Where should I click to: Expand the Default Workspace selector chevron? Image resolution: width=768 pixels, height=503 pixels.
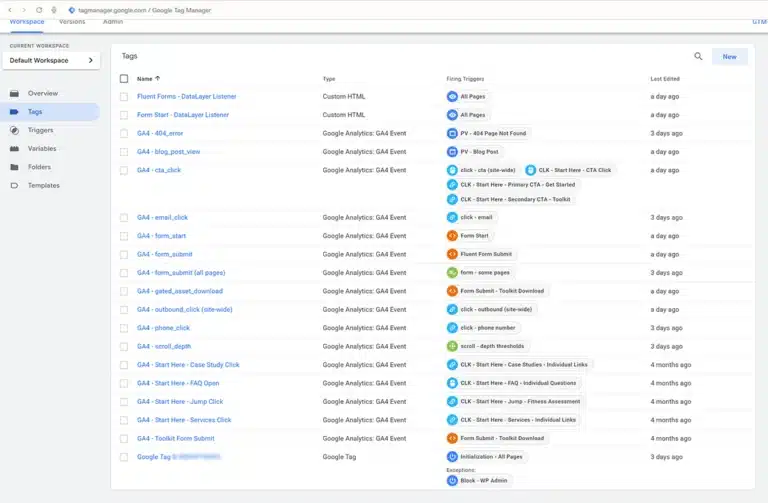click(x=91, y=60)
